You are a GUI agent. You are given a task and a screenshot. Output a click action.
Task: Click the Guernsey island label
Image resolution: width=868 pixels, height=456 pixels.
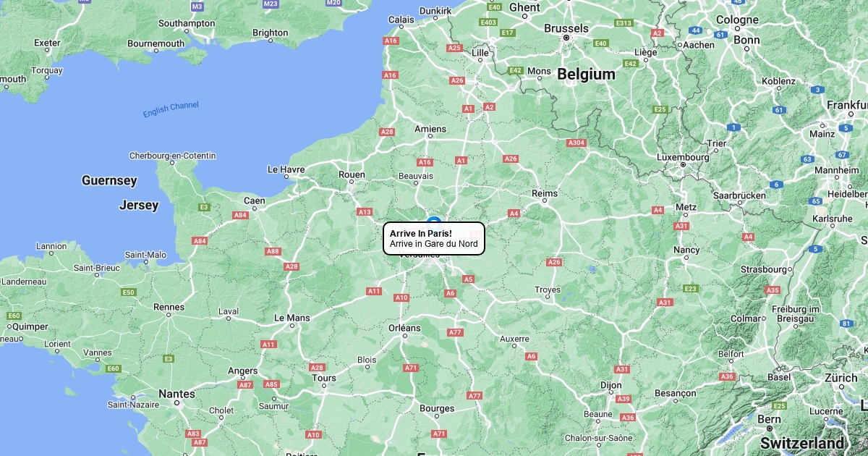click(109, 180)
